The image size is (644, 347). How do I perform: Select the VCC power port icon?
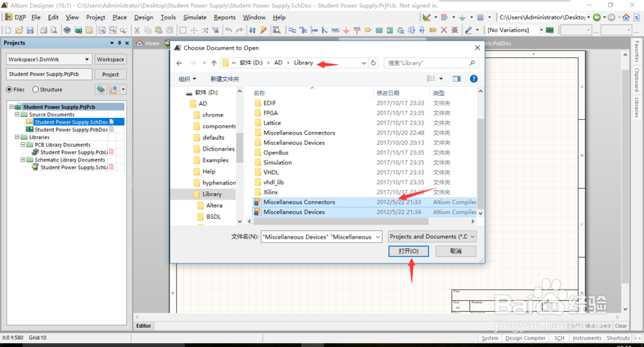357,30
